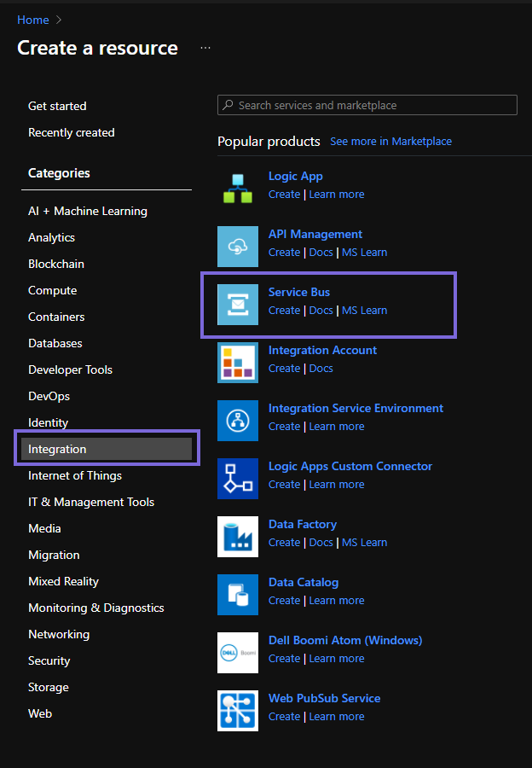Select the Migration category
This screenshot has width=532, height=768.
point(54,555)
